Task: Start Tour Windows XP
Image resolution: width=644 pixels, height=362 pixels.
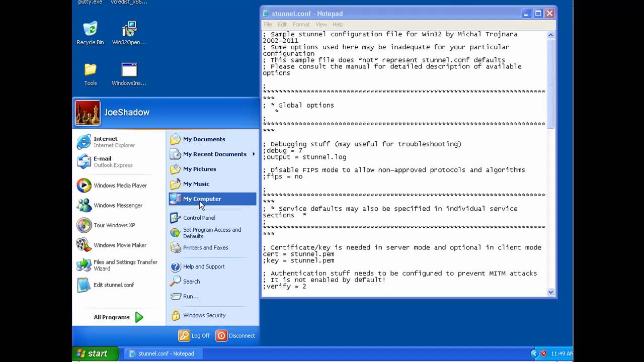Action: [120, 225]
